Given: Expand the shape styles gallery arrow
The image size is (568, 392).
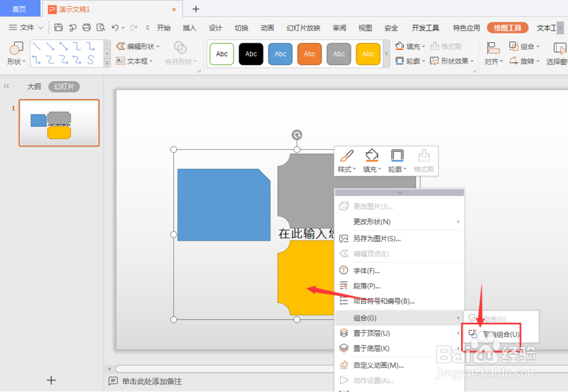Looking at the screenshot, I should click(386, 53).
